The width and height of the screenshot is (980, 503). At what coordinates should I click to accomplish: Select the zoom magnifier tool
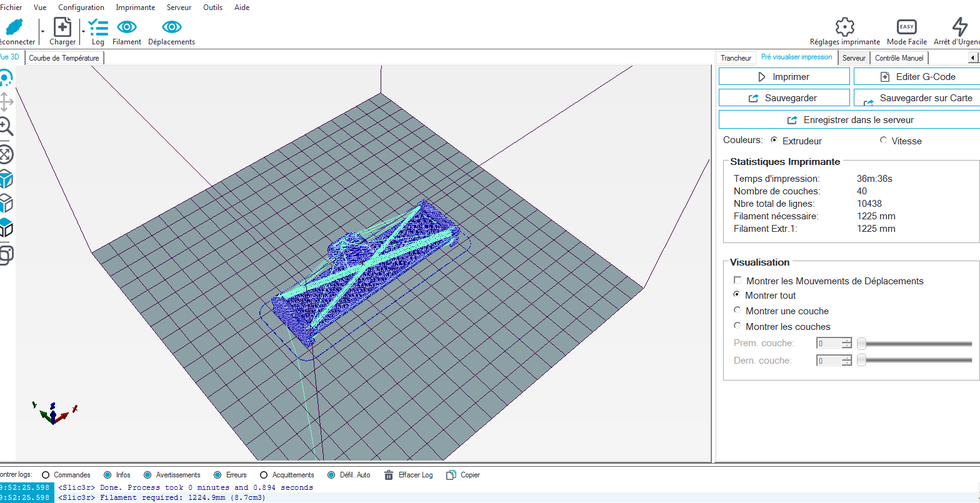[6, 127]
